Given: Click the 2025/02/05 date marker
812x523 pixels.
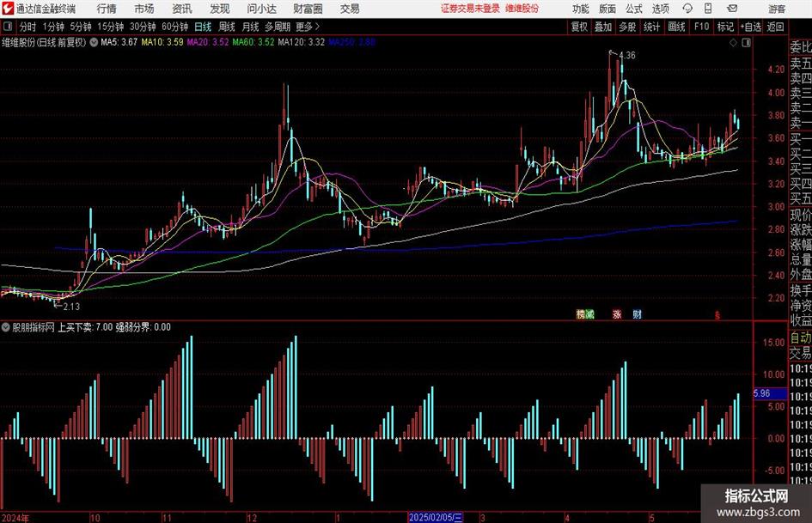Looking at the screenshot, I should [x=436, y=517].
